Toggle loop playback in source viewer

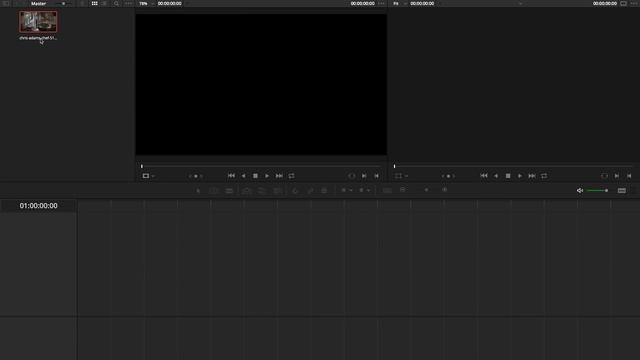tap(291, 176)
